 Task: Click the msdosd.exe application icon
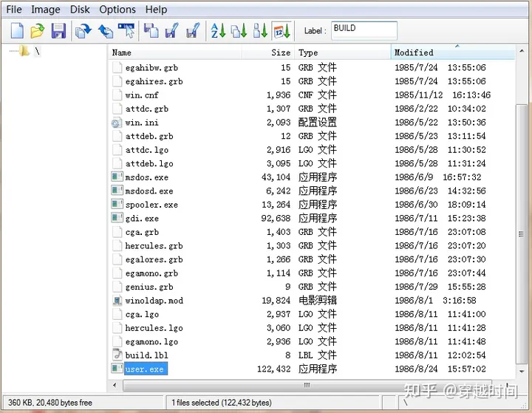pyautogui.click(x=117, y=190)
